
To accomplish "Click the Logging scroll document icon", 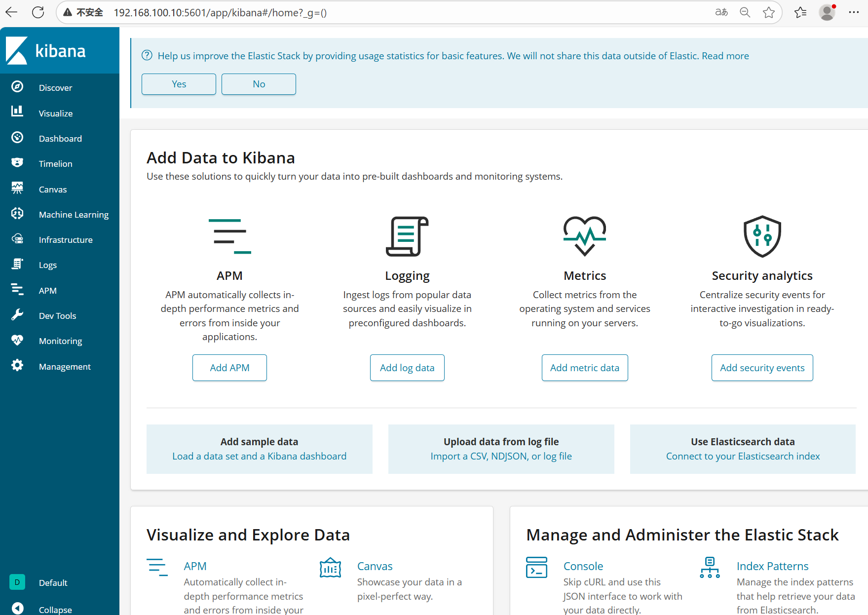I will (x=407, y=236).
